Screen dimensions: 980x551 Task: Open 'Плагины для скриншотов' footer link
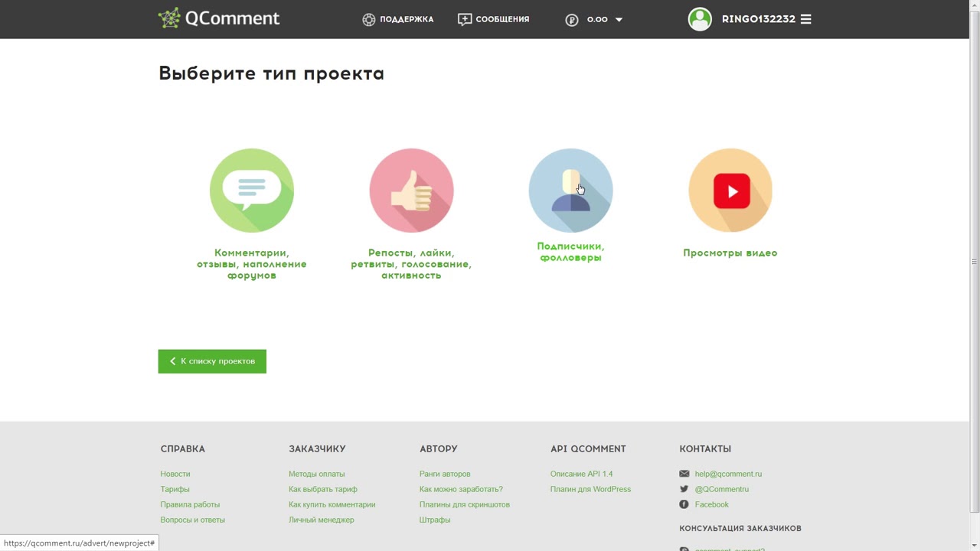(x=464, y=504)
